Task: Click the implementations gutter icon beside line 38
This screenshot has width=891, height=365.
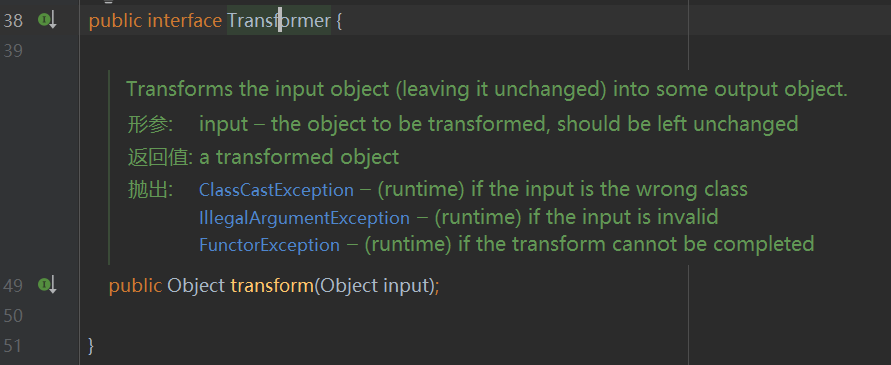Action: click(47, 21)
